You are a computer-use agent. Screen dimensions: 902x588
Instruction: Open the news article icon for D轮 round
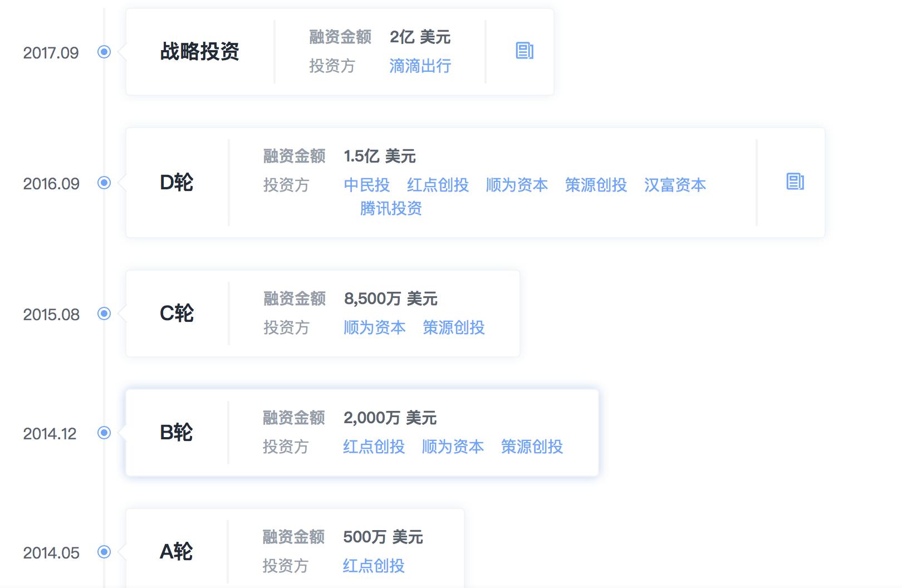tap(795, 182)
